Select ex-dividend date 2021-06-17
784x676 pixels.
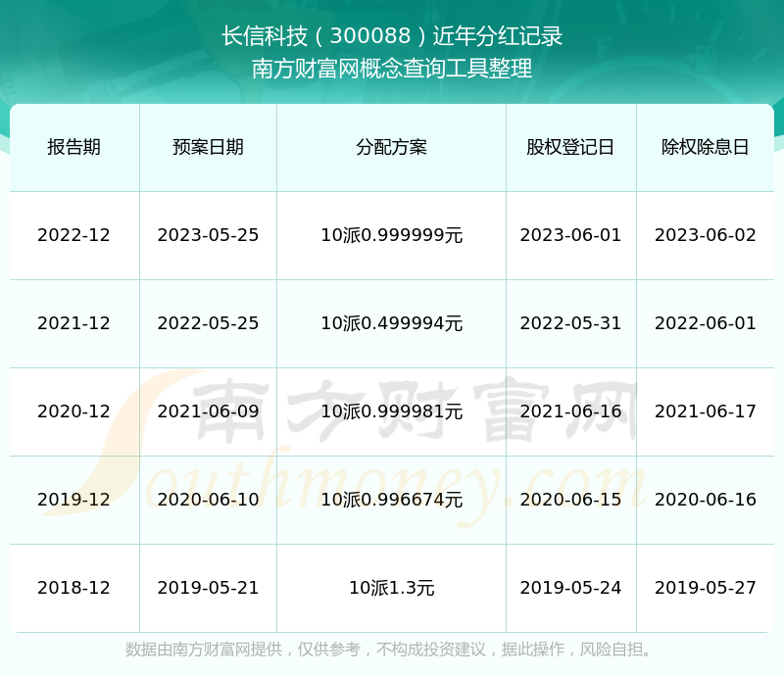(x=705, y=411)
